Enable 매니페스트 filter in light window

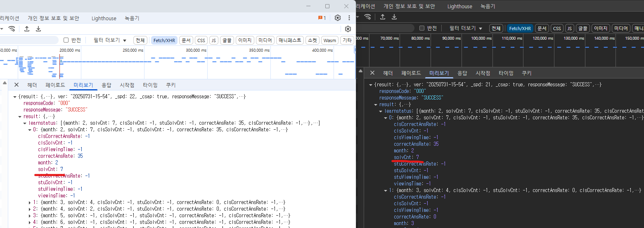pyautogui.click(x=290, y=40)
